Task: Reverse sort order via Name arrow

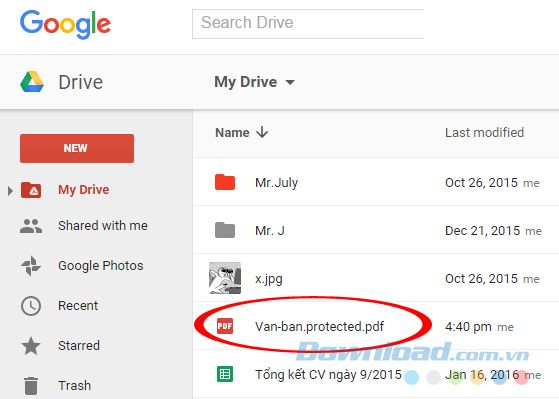Action: click(x=262, y=132)
